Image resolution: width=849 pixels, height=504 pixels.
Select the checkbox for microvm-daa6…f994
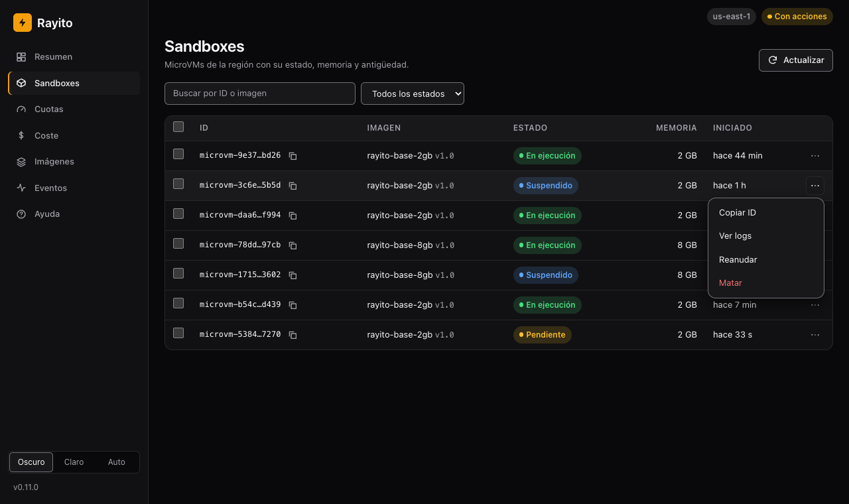click(178, 214)
